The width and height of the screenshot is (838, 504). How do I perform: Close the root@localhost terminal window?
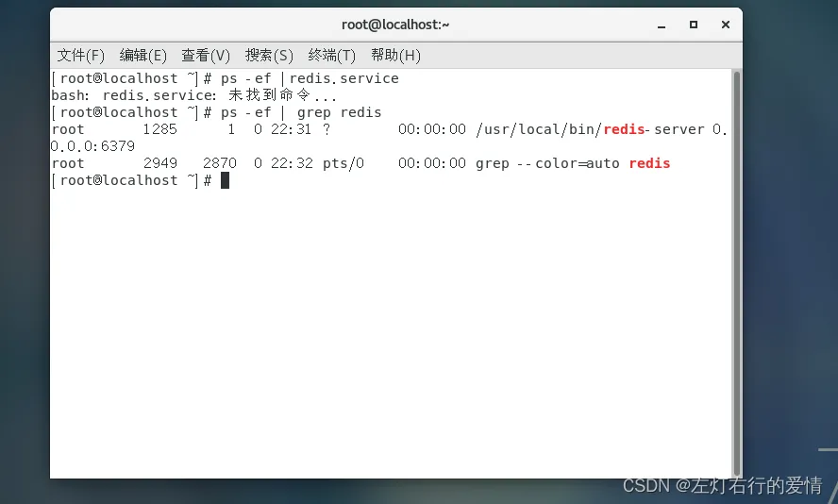click(726, 25)
